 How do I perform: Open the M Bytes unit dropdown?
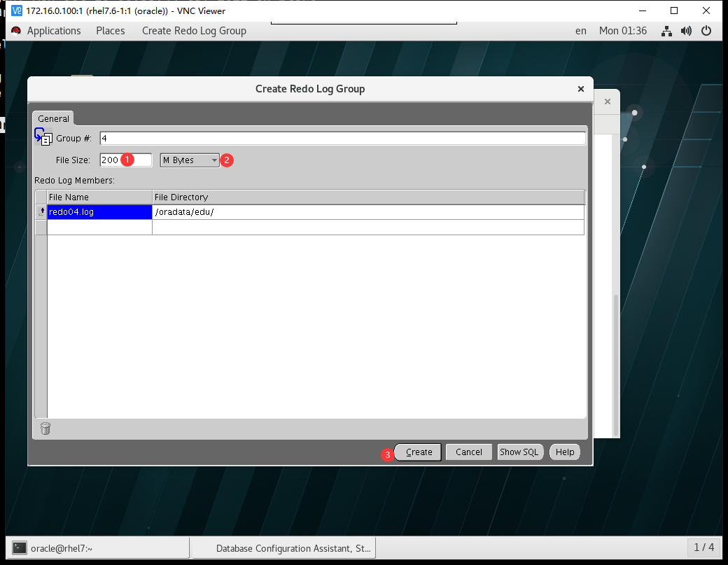tap(190, 160)
